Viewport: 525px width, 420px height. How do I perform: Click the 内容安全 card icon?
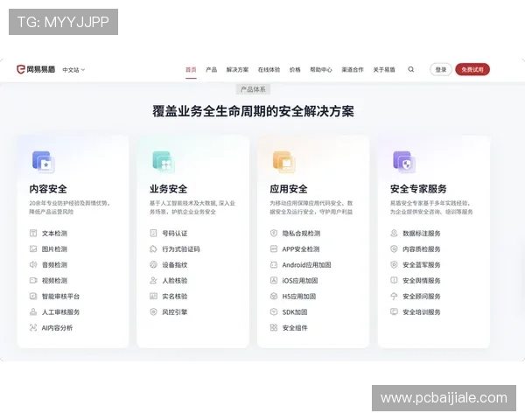tap(44, 162)
